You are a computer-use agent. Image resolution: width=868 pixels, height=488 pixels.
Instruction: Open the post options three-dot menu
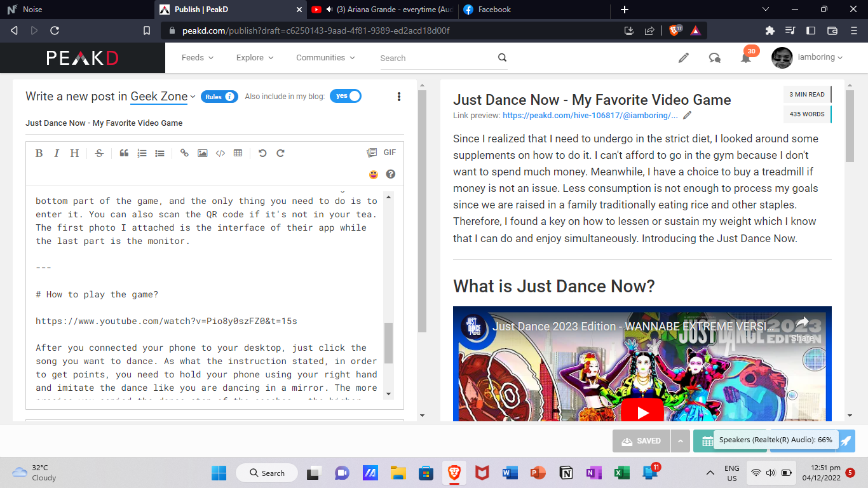(399, 97)
